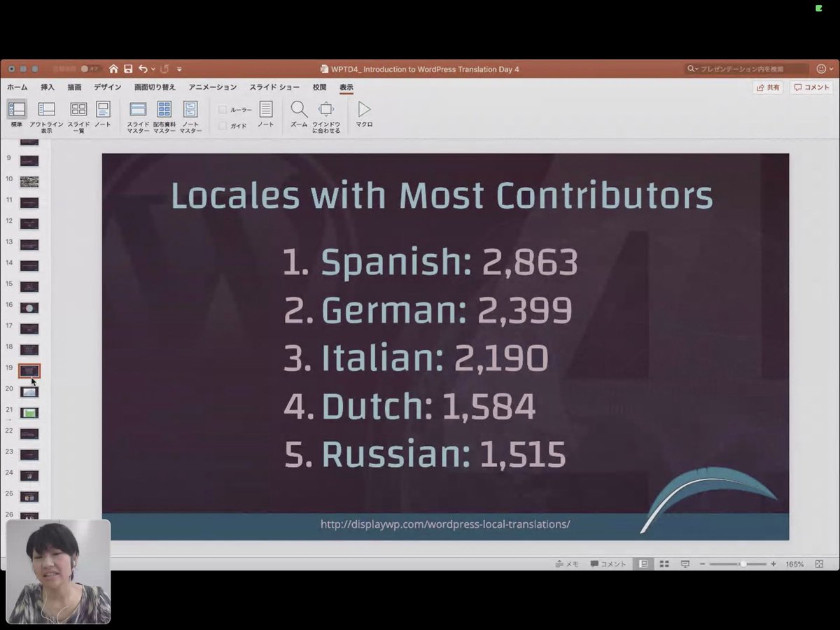The height and width of the screenshot is (630, 840).
Task: Click the zoom out minus icon
Action: point(702,564)
